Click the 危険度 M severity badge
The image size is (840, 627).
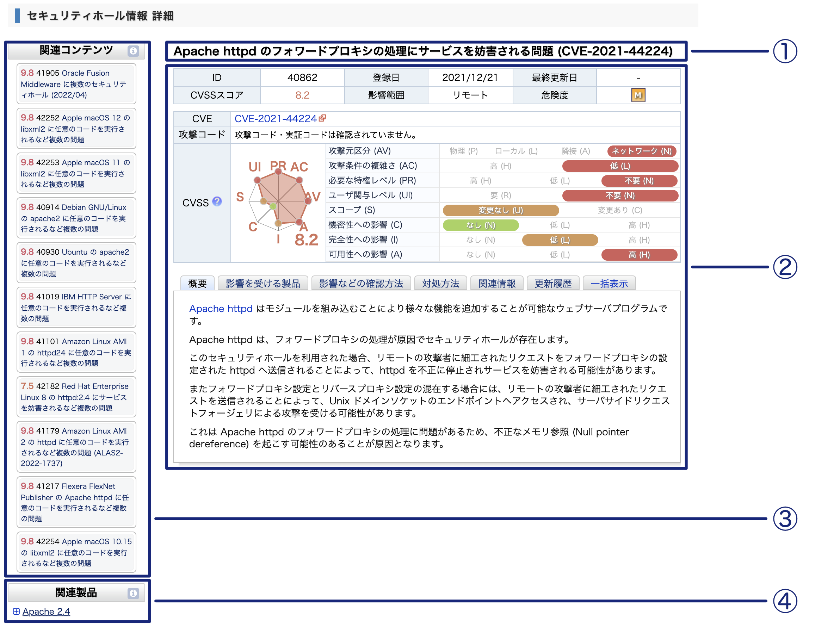[638, 95]
